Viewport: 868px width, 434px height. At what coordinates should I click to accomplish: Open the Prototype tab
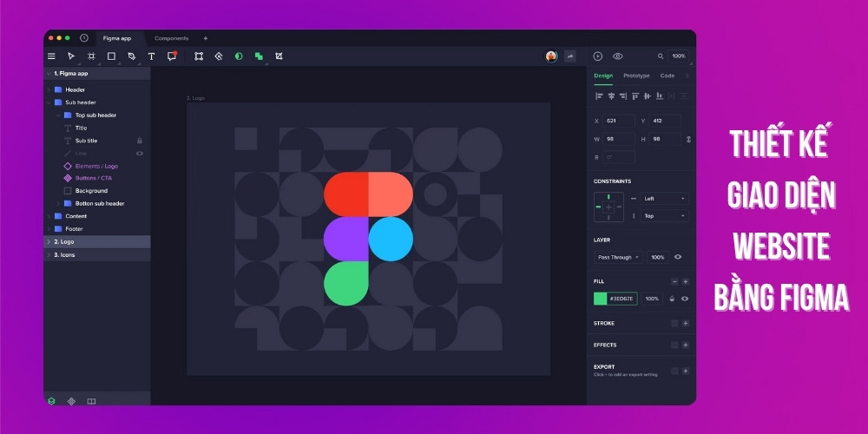(x=636, y=76)
